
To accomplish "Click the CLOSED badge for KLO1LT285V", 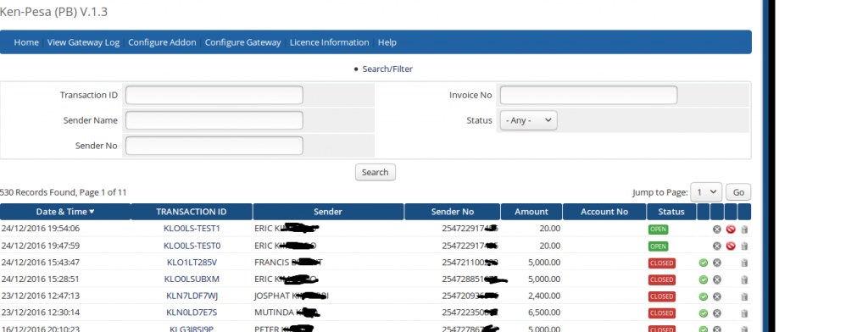I will pos(661,263).
